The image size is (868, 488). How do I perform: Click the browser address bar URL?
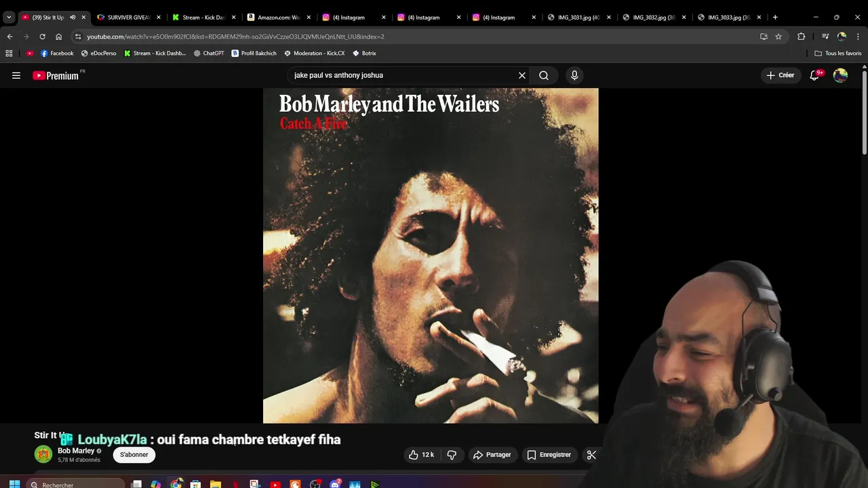point(235,37)
